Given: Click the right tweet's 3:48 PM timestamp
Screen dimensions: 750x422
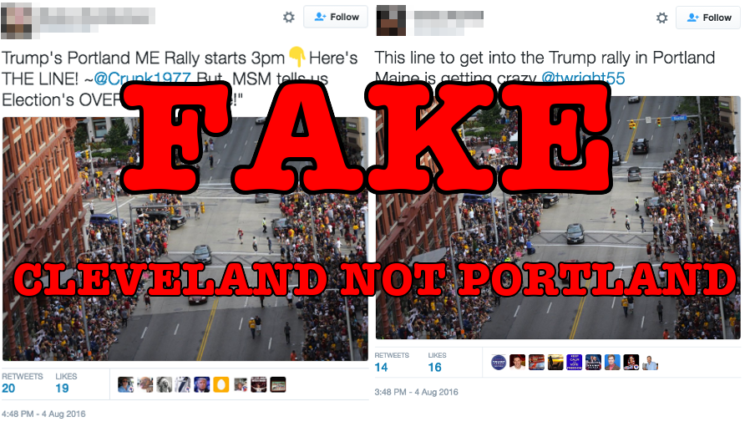Looking at the screenshot, I should tap(416, 392).
